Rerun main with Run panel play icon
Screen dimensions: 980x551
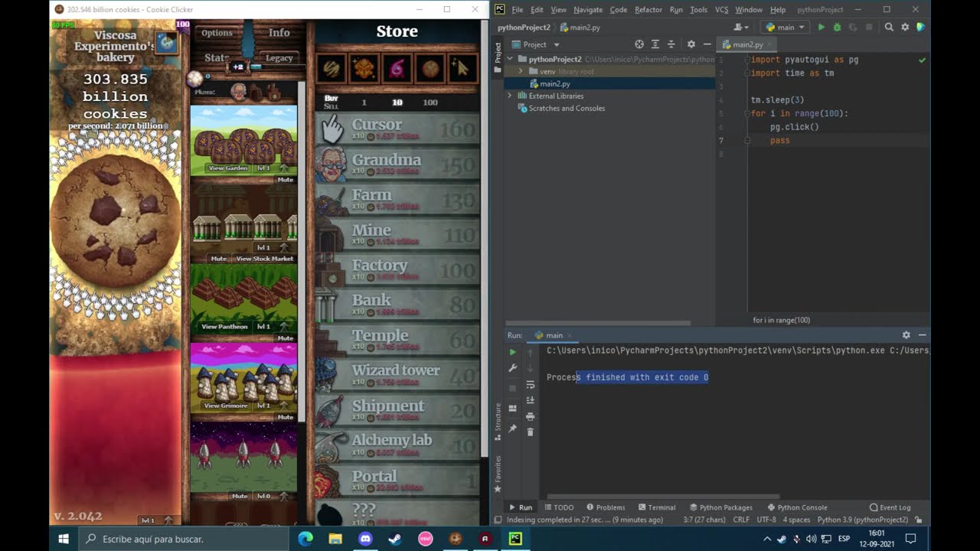coord(512,352)
